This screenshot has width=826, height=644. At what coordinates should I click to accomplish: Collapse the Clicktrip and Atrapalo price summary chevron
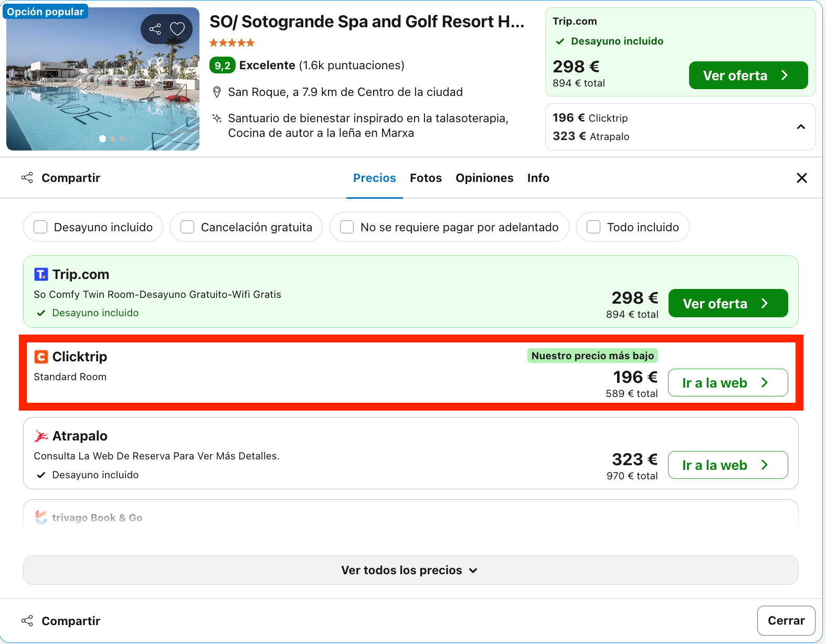[x=801, y=127]
